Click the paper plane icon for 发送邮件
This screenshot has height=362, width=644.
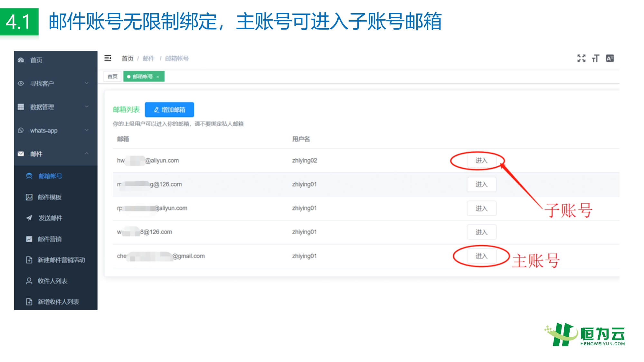[29, 218]
